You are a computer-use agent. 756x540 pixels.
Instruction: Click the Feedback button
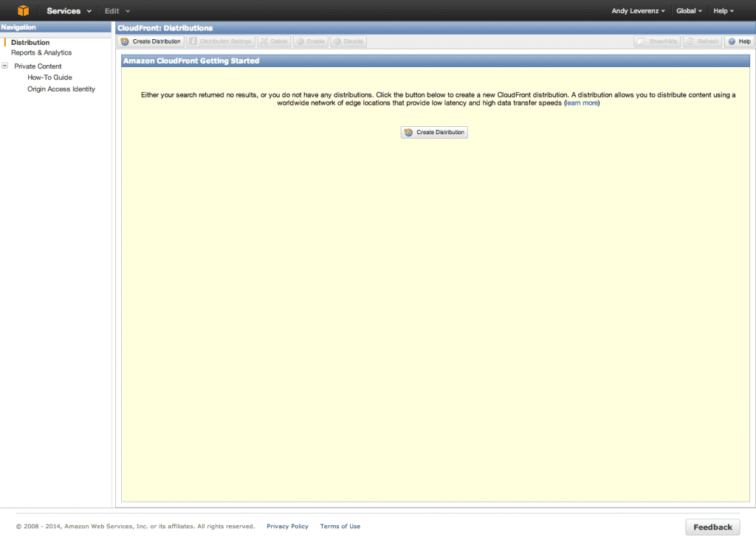click(x=712, y=527)
